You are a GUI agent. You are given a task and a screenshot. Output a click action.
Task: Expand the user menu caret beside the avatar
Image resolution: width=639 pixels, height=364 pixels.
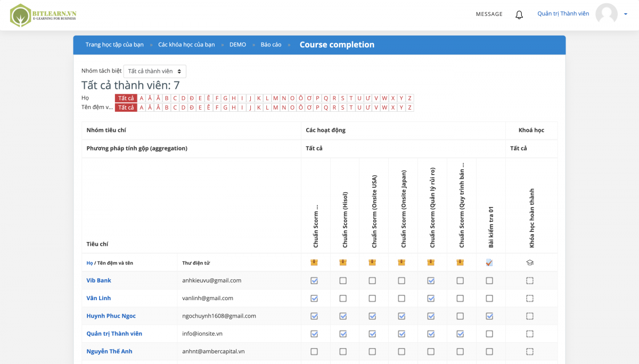point(626,14)
